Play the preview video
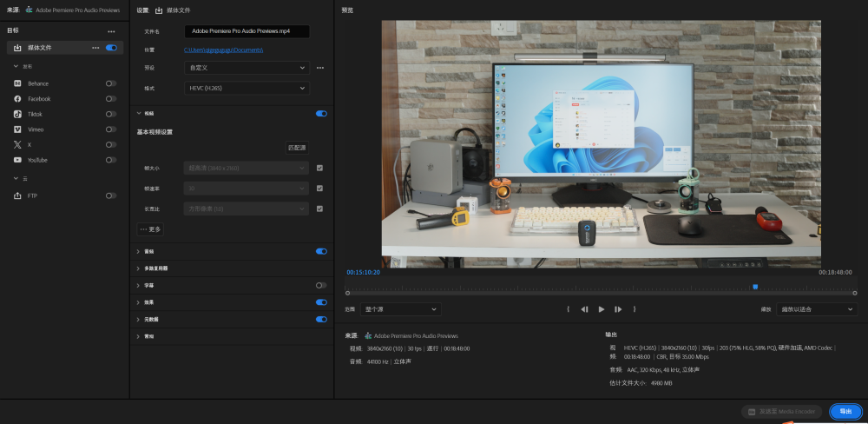This screenshot has width=868, height=424. pyautogui.click(x=602, y=309)
